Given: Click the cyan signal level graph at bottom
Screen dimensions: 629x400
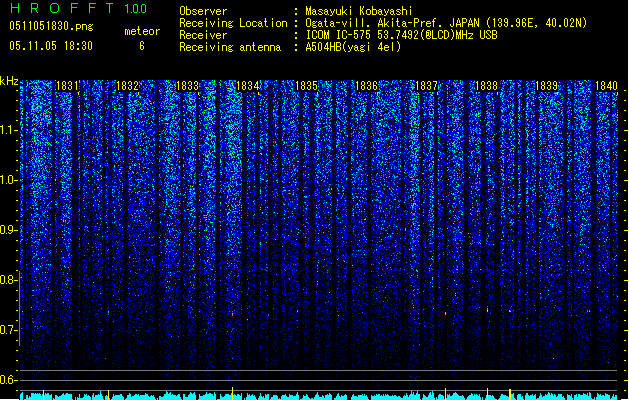Looking at the screenshot, I should click(319, 396).
